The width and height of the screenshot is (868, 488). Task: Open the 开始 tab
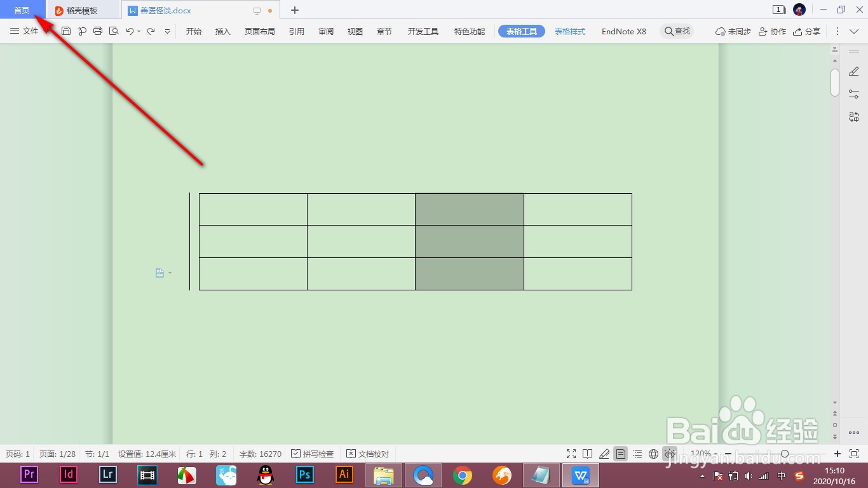(194, 31)
